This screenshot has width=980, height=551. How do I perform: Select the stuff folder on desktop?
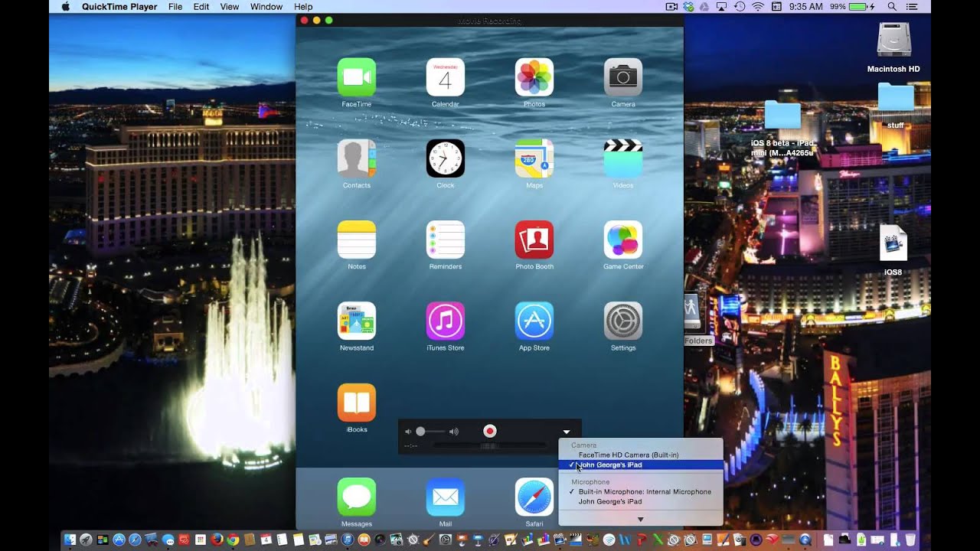[896, 97]
